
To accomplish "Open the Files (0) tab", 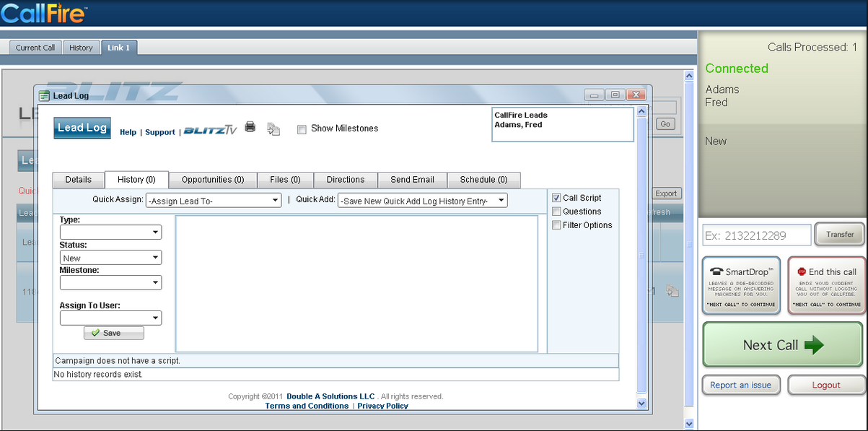I will click(285, 180).
